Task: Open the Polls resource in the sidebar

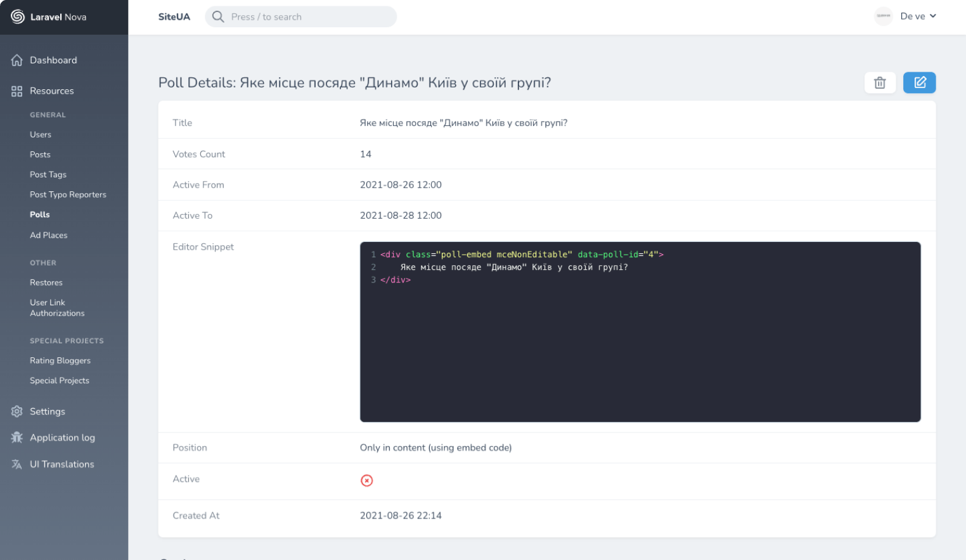Action: pos(39,214)
